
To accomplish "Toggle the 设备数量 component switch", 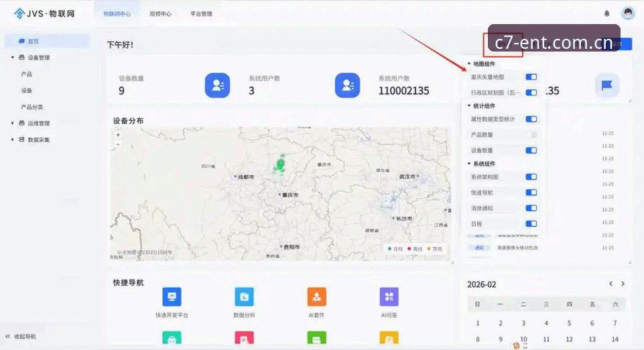I will click(531, 150).
